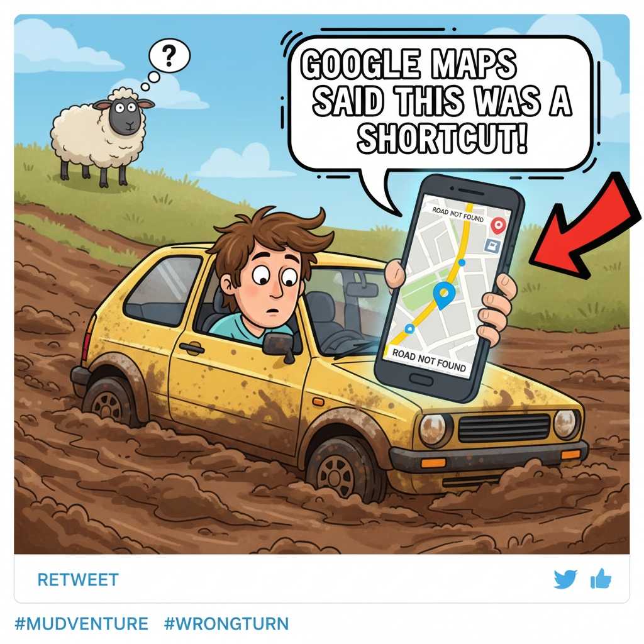644x644 pixels.
Task: Open the #MUDVENTURE hashtag
Action: tap(81, 623)
